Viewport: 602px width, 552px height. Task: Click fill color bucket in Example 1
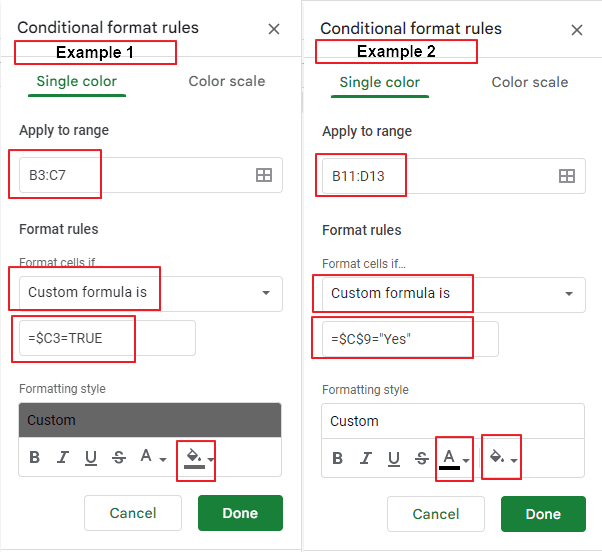(x=194, y=458)
